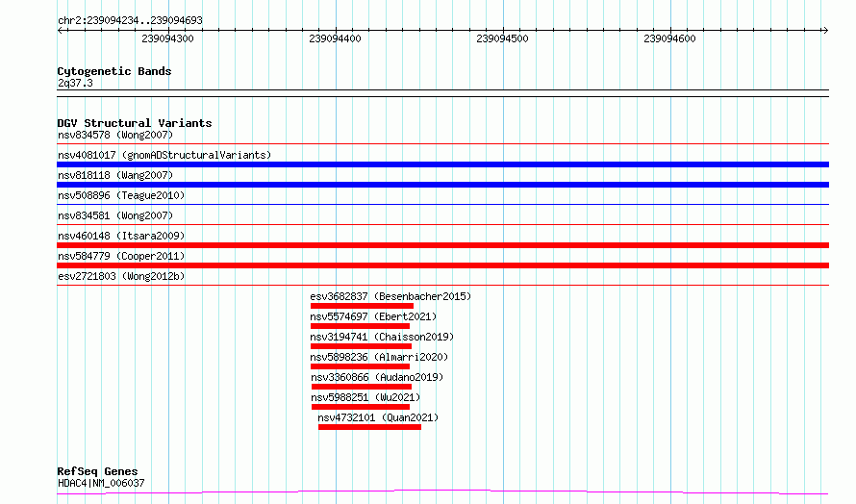Image resolution: width=856 pixels, height=504 pixels.
Task: Open nsv460148 (Itsara2009) variant label
Action: coord(121,236)
